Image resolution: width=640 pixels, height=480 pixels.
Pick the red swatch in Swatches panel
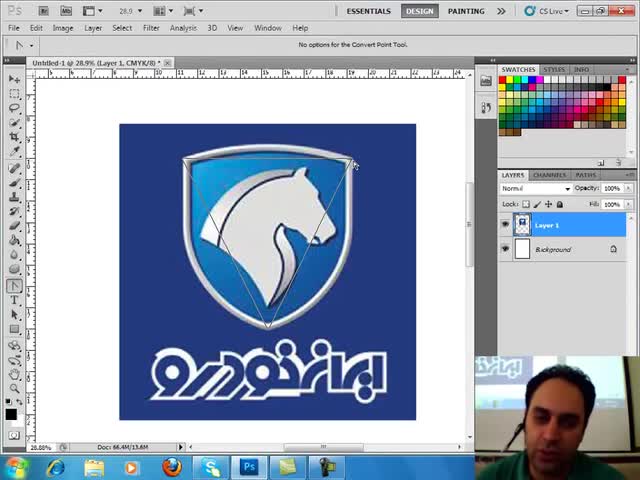(x=502, y=80)
